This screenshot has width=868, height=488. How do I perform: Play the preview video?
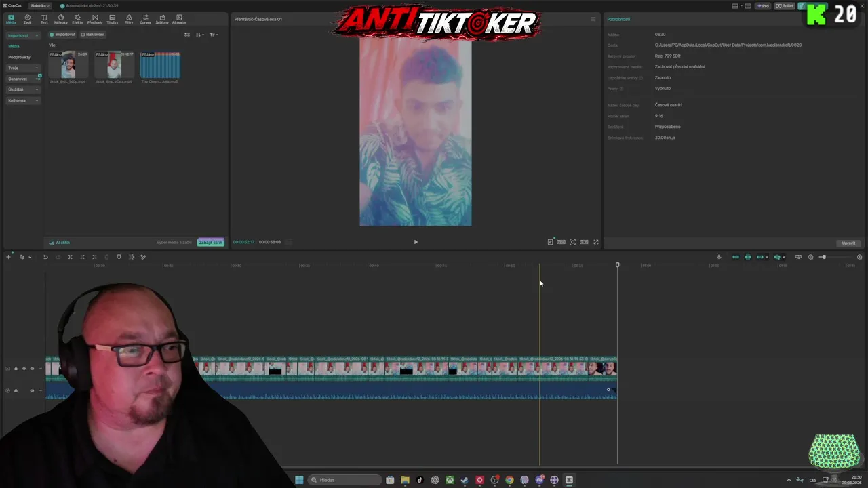(x=416, y=242)
